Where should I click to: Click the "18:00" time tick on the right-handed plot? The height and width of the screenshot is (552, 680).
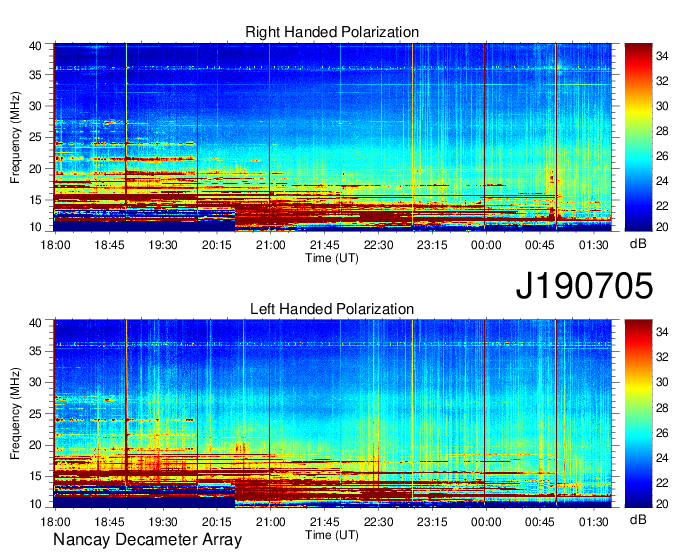coord(55,245)
